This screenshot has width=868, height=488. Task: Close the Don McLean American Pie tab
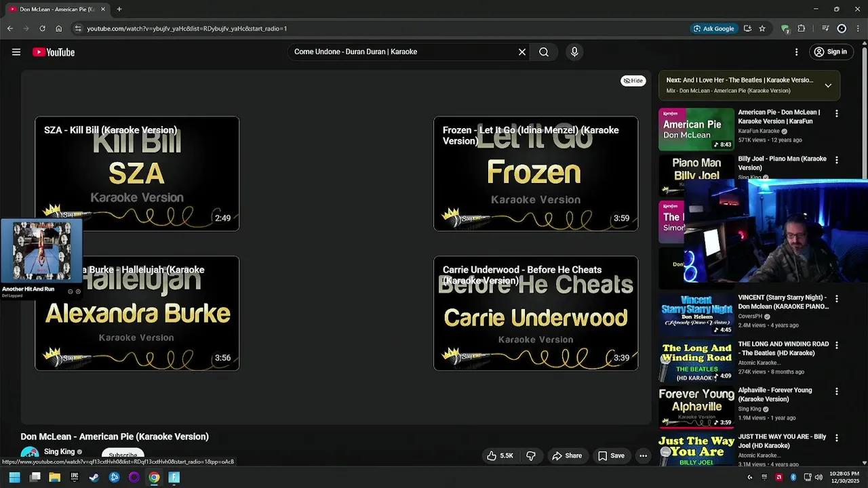click(103, 9)
